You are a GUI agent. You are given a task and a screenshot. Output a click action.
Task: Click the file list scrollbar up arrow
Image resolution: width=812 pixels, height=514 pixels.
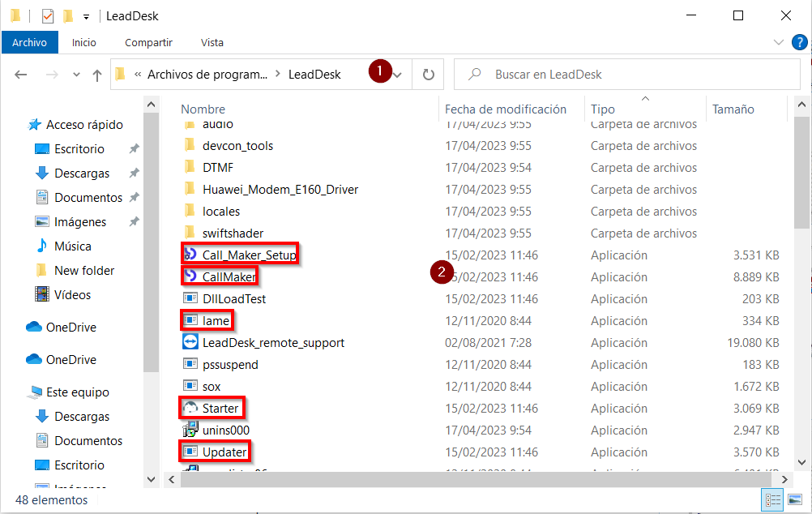point(801,105)
